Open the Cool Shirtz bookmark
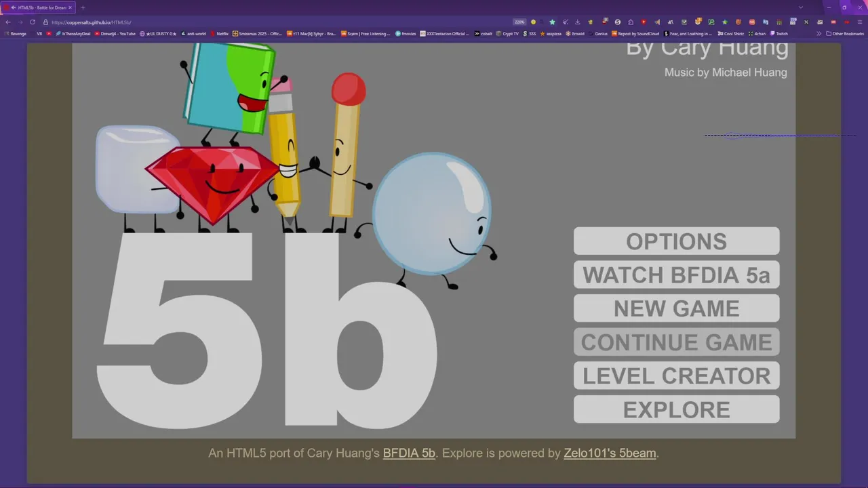 tap(730, 33)
